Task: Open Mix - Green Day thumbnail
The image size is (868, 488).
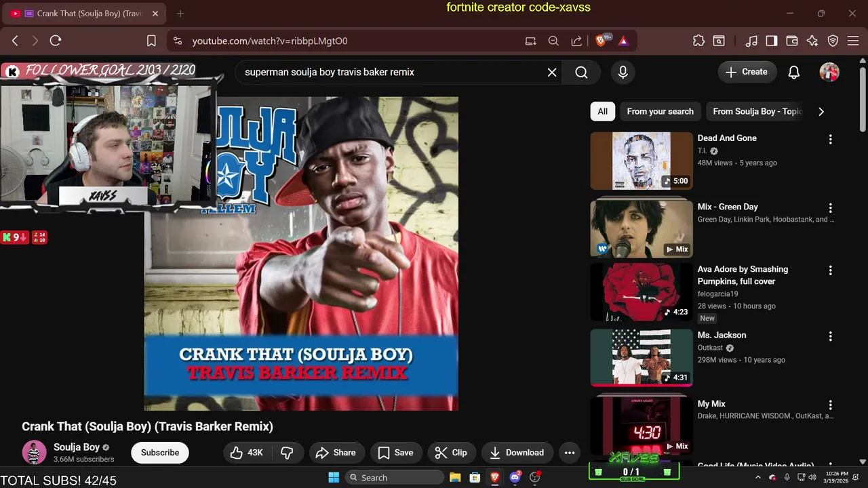Action: point(642,229)
